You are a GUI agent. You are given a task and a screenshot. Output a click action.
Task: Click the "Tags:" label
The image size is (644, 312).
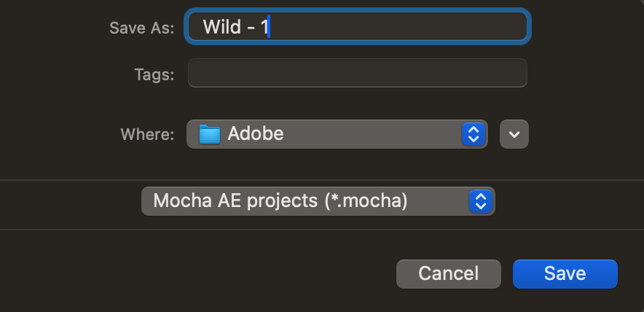point(154,74)
